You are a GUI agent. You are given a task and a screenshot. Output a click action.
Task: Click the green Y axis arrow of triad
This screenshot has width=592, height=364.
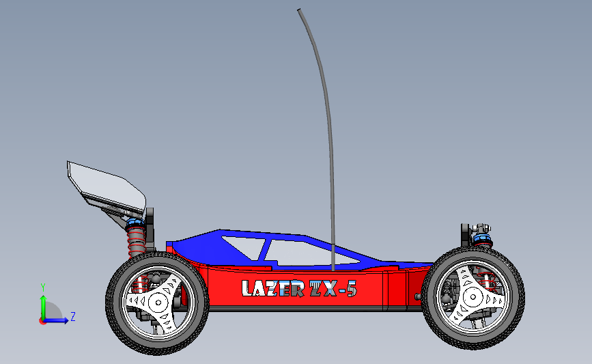click(43, 307)
